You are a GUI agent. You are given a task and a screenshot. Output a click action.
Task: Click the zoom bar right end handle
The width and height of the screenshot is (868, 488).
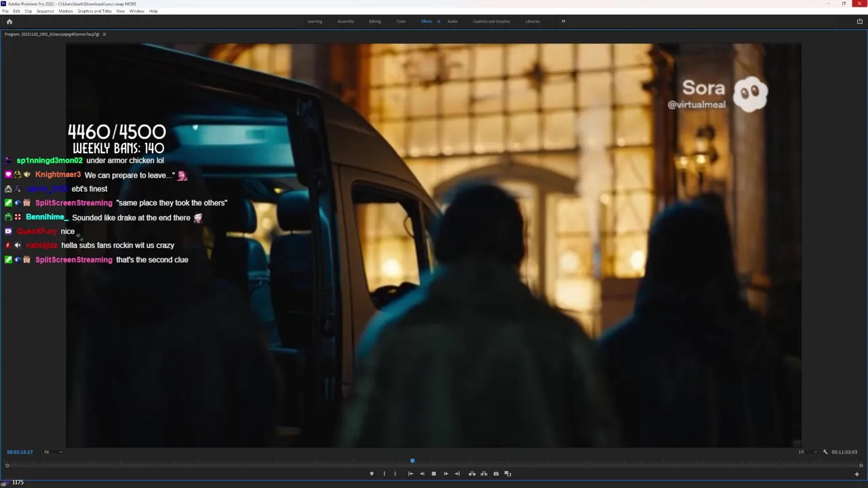pyautogui.click(x=861, y=466)
